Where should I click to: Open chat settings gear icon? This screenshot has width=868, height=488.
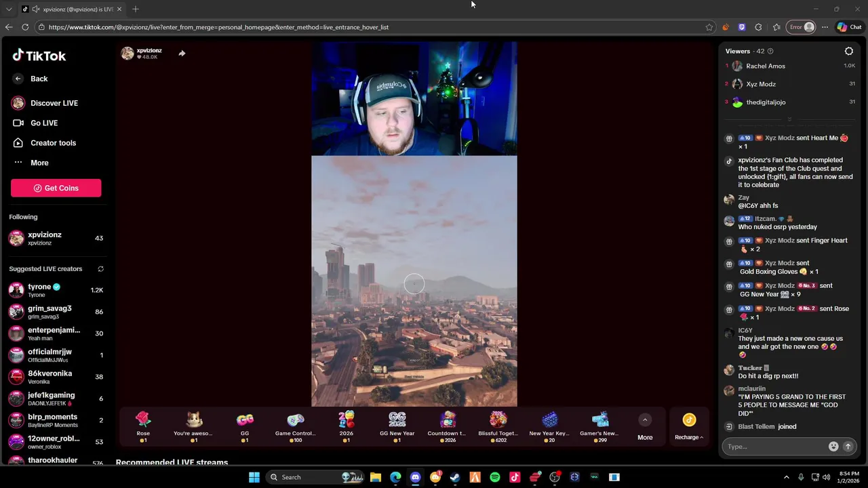[x=848, y=51]
